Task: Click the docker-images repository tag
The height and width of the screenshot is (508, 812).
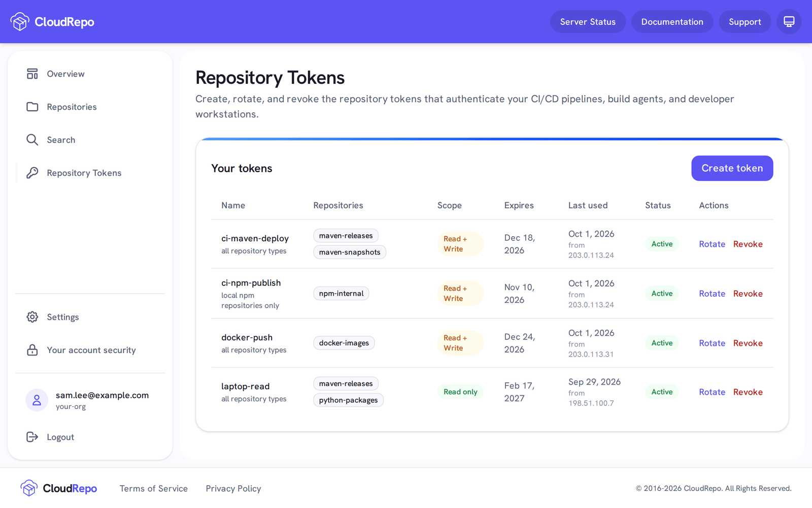Action: coord(344,343)
